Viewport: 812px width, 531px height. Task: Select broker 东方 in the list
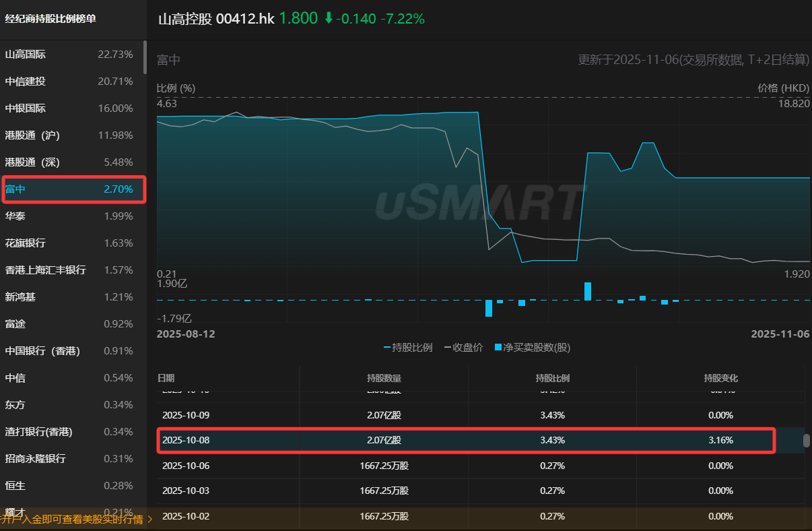click(73, 405)
